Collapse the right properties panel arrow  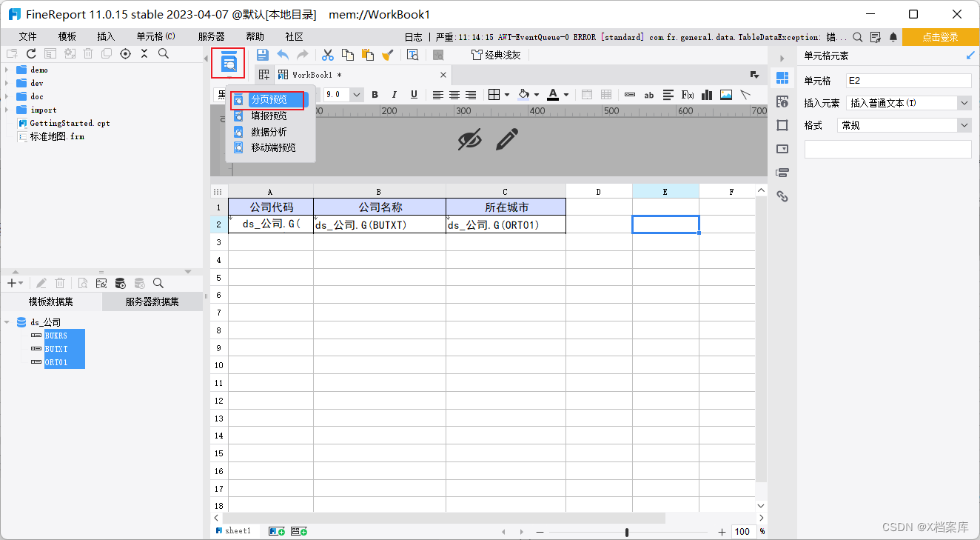782,58
